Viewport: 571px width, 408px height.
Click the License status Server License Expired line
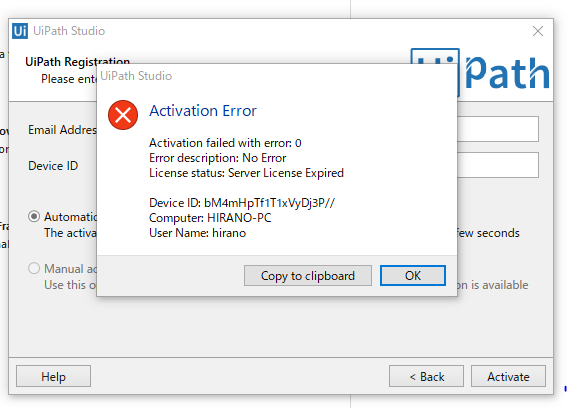tap(246, 173)
